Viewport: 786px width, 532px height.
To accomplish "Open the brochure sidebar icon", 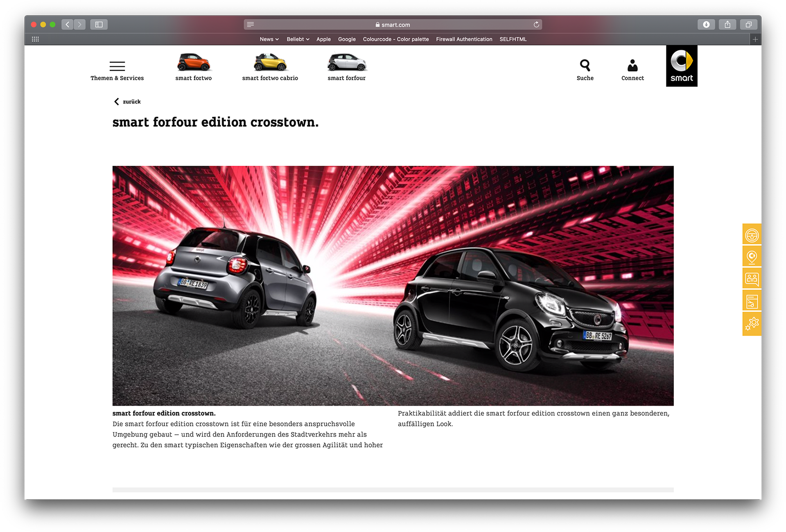I will point(752,302).
